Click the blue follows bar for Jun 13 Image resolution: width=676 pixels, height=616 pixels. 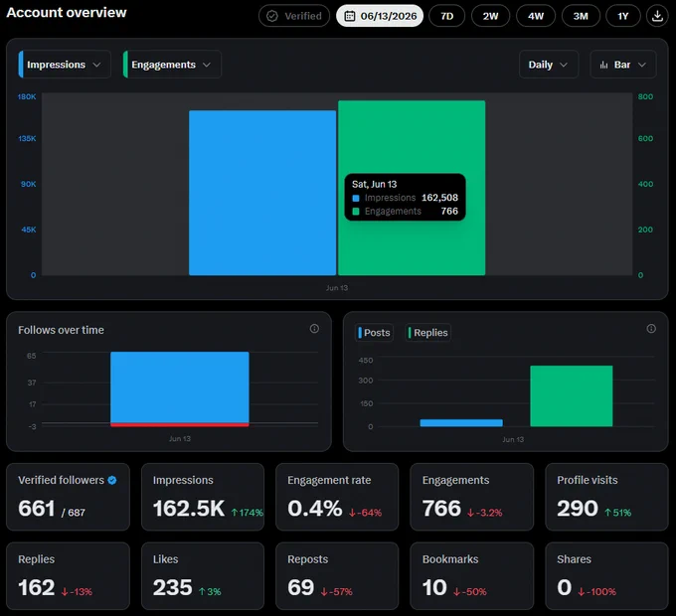point(180,387)
